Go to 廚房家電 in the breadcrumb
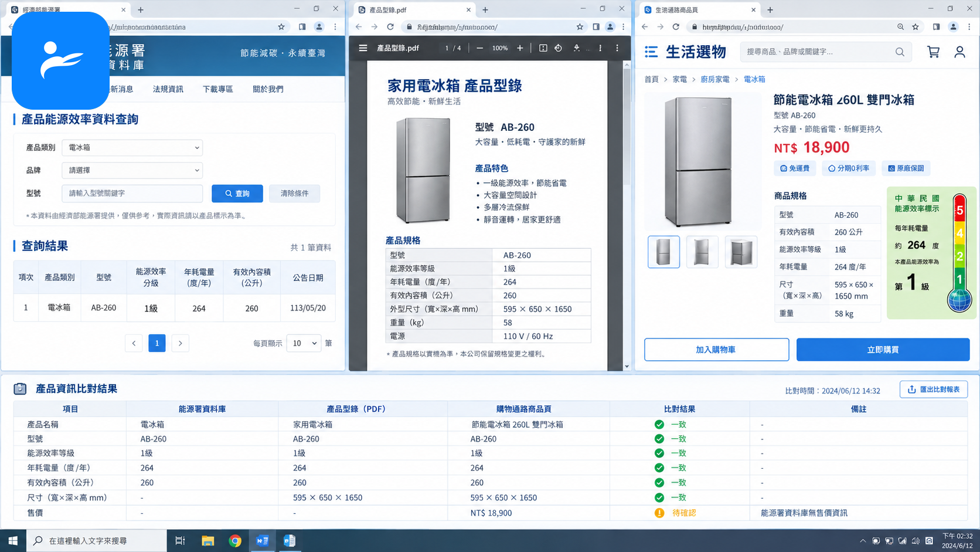Image resolution: width=980 pixels, height=552 pixels. pos(715,79)
